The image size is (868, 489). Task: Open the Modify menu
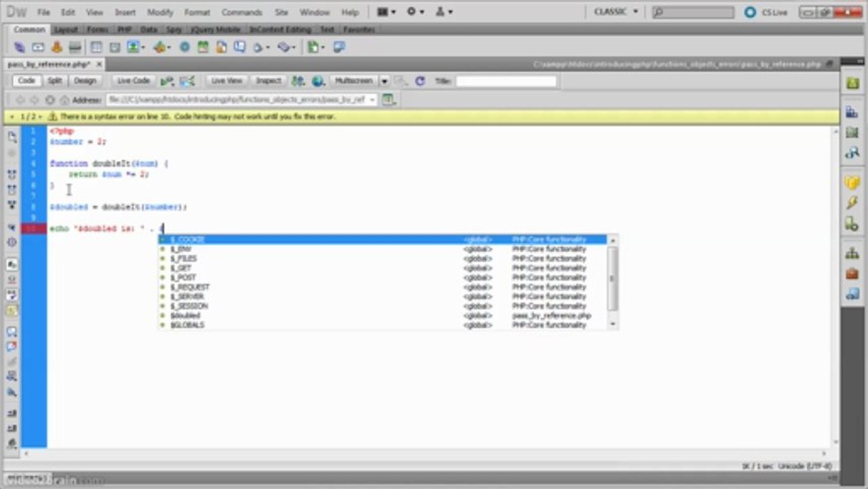point(160,12)
